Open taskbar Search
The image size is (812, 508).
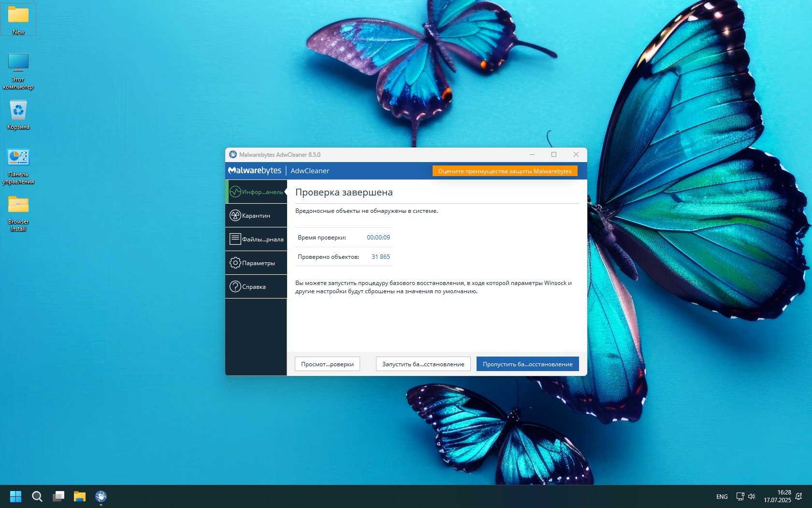point(37,496)
